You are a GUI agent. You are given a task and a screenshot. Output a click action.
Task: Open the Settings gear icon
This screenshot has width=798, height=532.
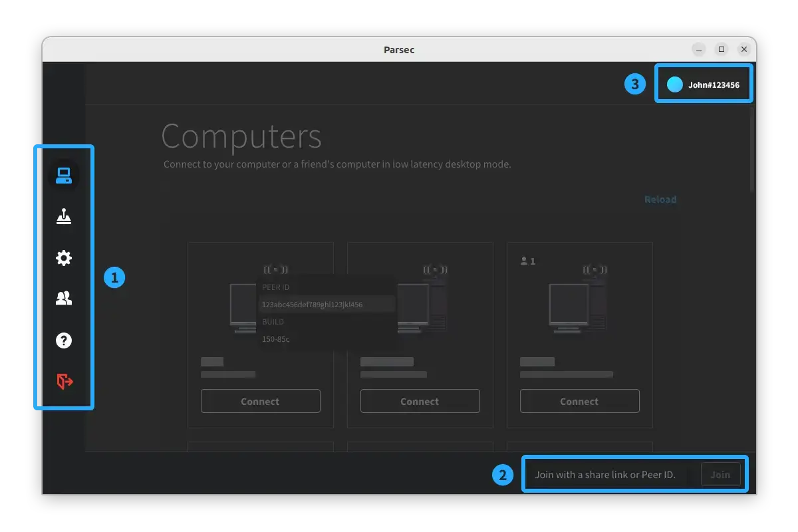pos(64,258)
